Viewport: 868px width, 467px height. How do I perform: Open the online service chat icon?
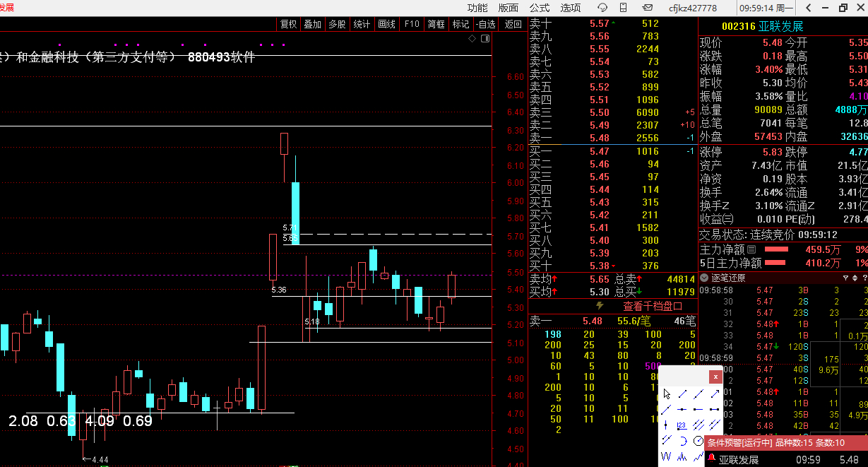pos(602,8)
